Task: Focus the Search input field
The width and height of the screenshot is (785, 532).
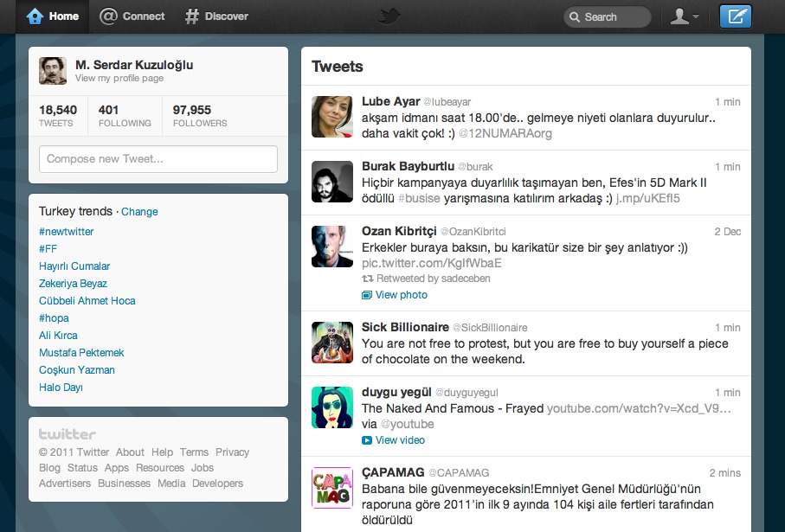Action: point(608,17)
